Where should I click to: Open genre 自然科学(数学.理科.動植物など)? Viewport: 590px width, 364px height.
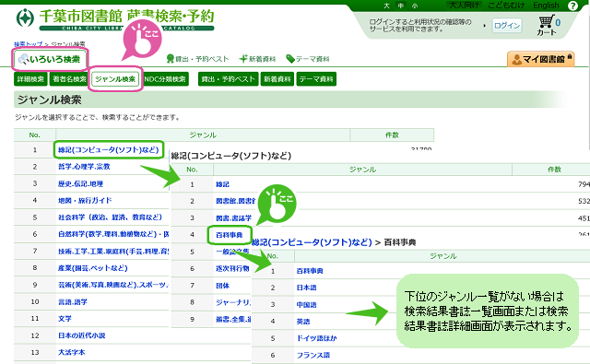point(113,234)
